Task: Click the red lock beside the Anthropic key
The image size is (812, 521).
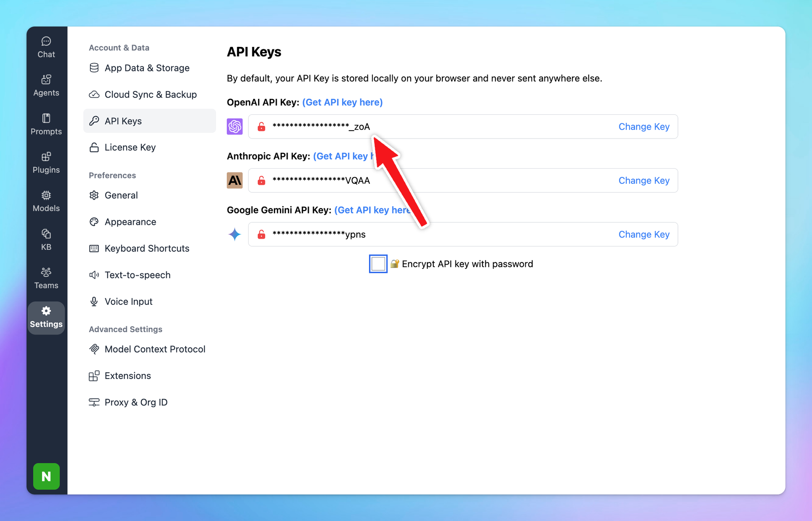Action: [261, 181]
